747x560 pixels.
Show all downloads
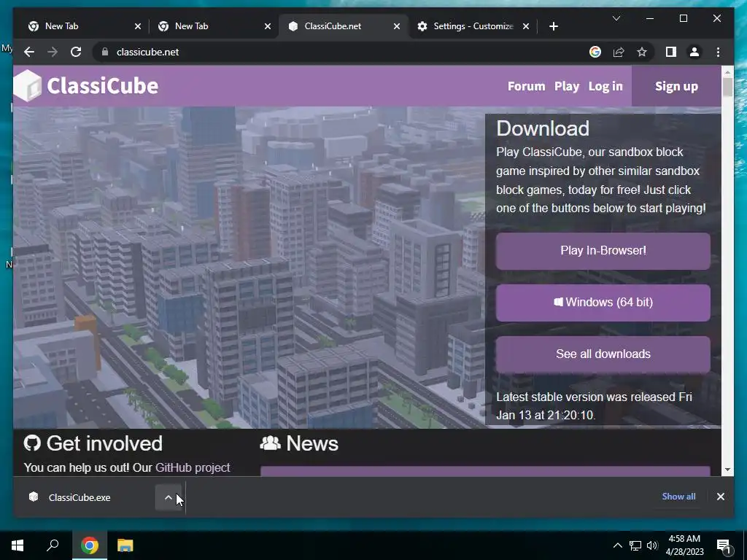coord(678,496)
